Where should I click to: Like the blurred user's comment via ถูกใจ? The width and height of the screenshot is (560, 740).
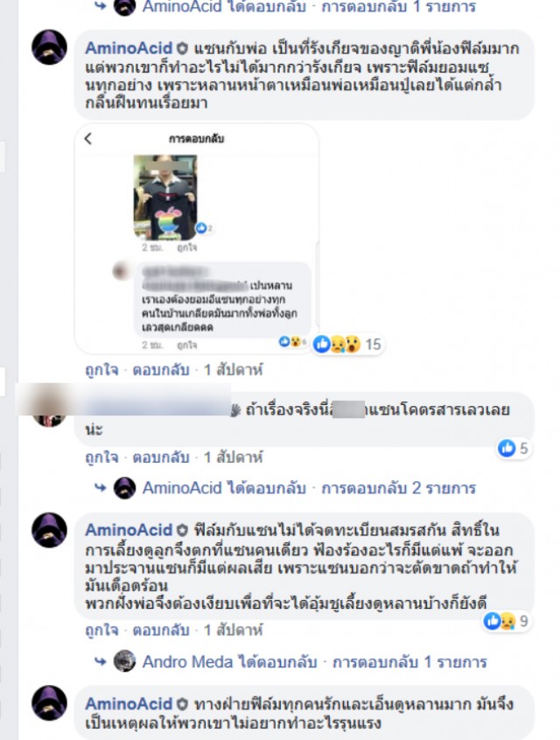(x=101, y=457)
